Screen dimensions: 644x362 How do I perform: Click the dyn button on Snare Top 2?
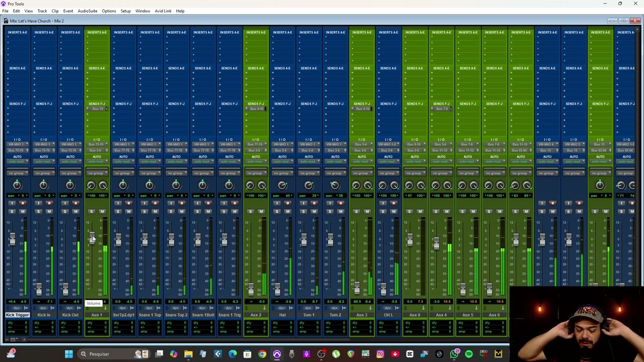(x=176, y=308)
